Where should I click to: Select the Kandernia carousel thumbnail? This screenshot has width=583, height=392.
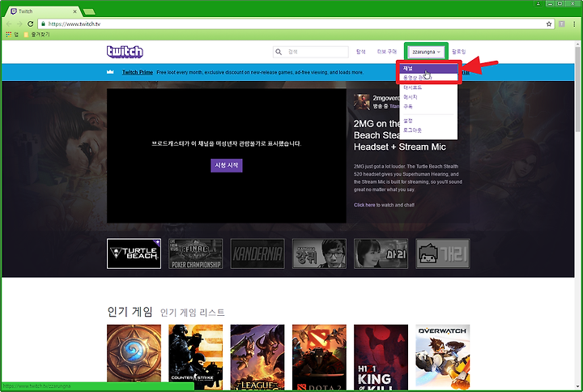click(257, 254)
